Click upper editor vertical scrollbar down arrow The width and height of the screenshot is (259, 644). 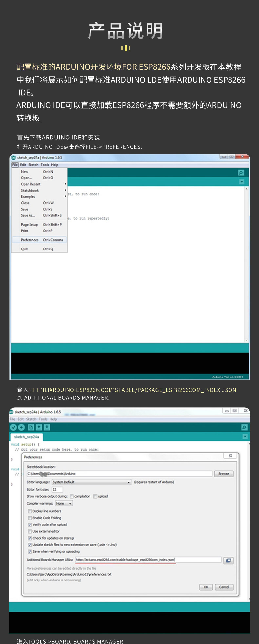[247, 340]
